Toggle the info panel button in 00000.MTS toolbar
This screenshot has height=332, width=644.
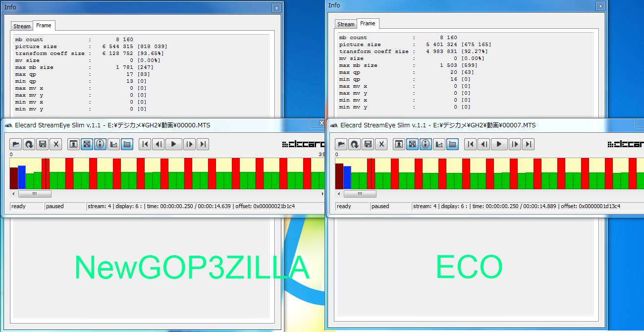[x=100, y=144]
